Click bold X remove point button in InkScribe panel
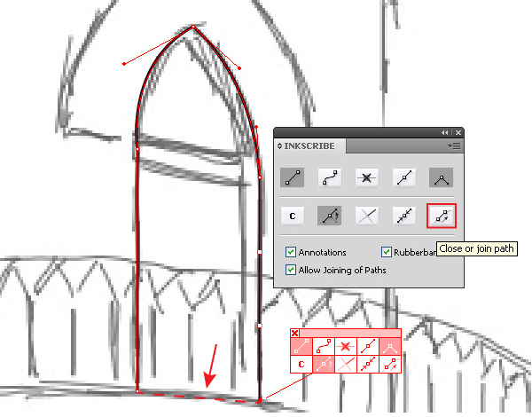This screenshot has height=417, width=532. pos(367,177)
